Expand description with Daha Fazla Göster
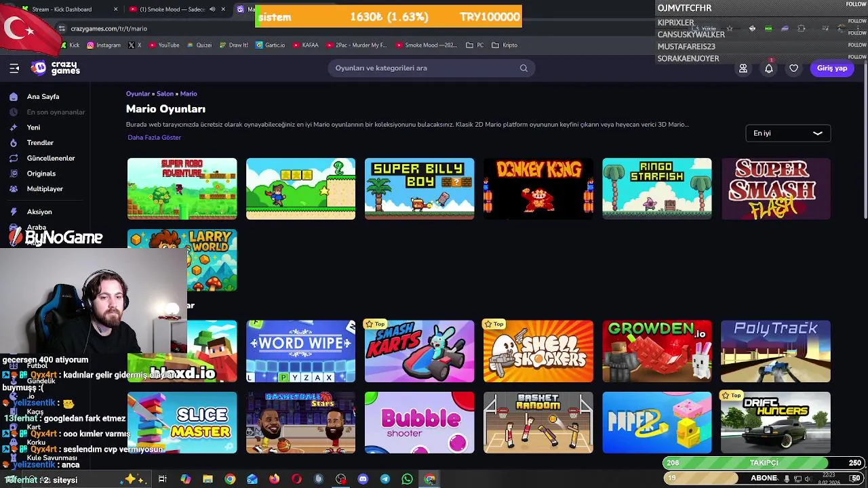868x488 pixels. point(154,138)
